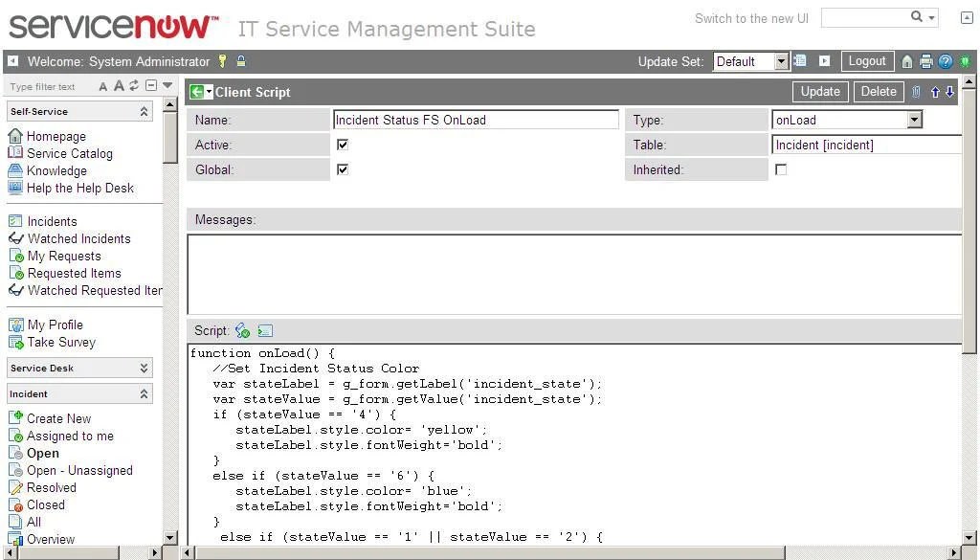The width and height of the screenshot is (980, 560).
Task: Click in the Table field
Action: tap(866, 145)
